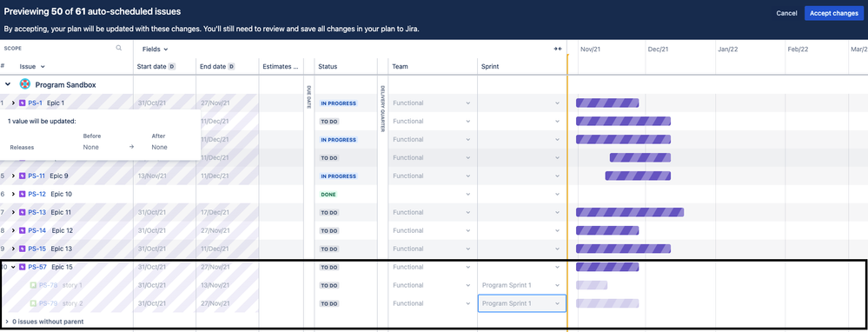This screenshot has width=868, height=332.
Task: Click the PS-79 story type icon
Action: [x=33, y=304]
